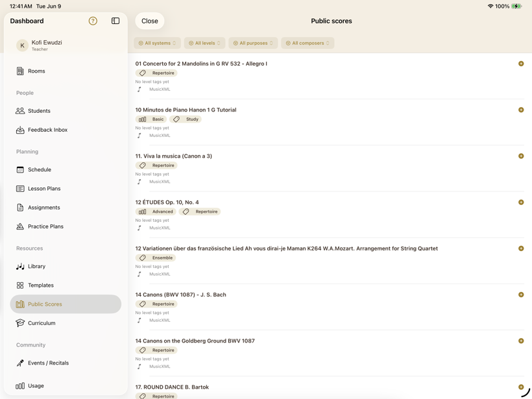Open 11. Viva la musica title
Image resolution: width=532 pixels, height=399 pixels.
[174, 156]
